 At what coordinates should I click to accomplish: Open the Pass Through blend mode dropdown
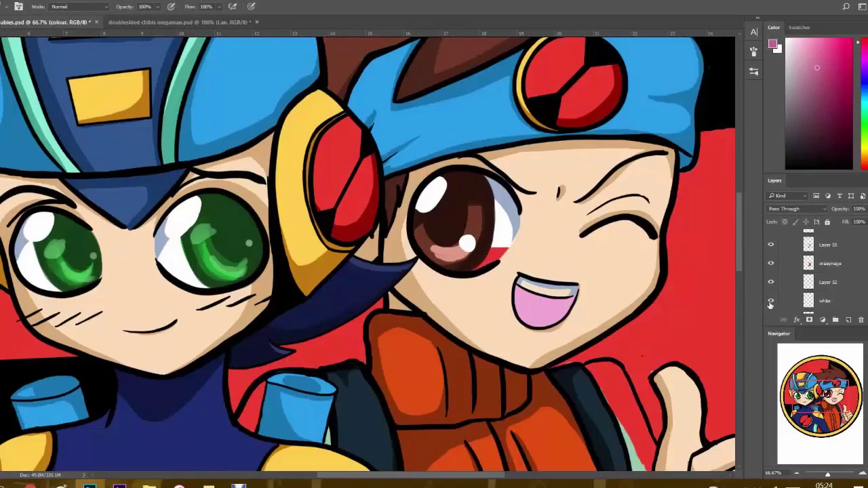(x=797, y=209)
